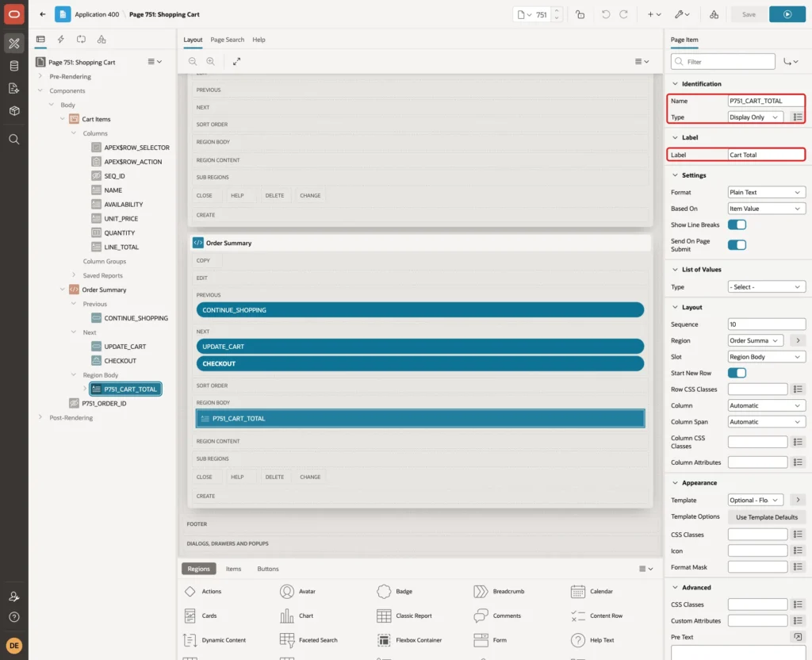Open the Based On dropdown
The height and width of the screenshot is (660, 812).
766,209
